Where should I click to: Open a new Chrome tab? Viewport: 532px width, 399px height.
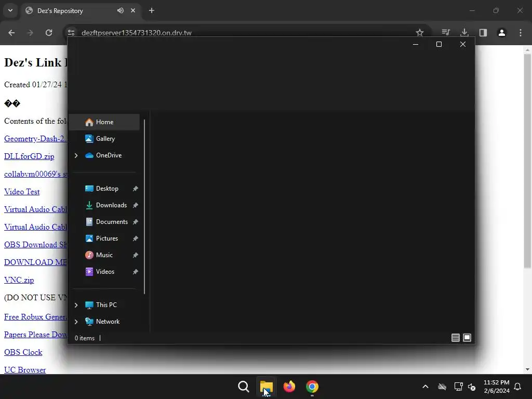(x=152, y=10)
